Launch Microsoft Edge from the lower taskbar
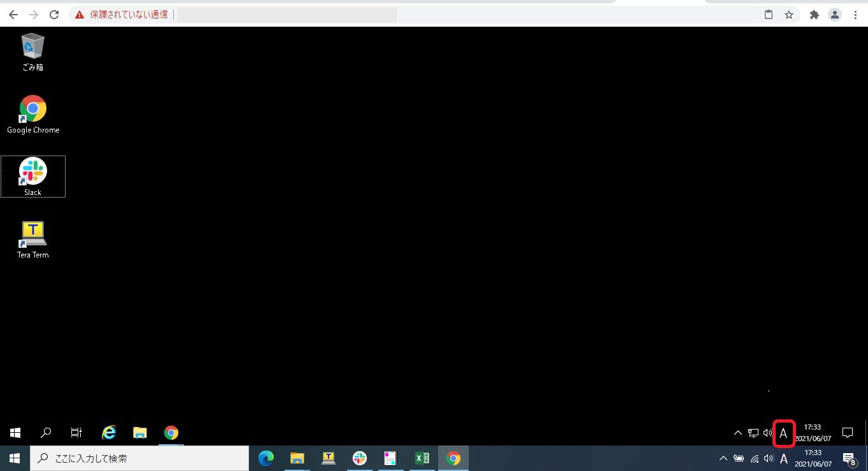 tap(266, 458)
